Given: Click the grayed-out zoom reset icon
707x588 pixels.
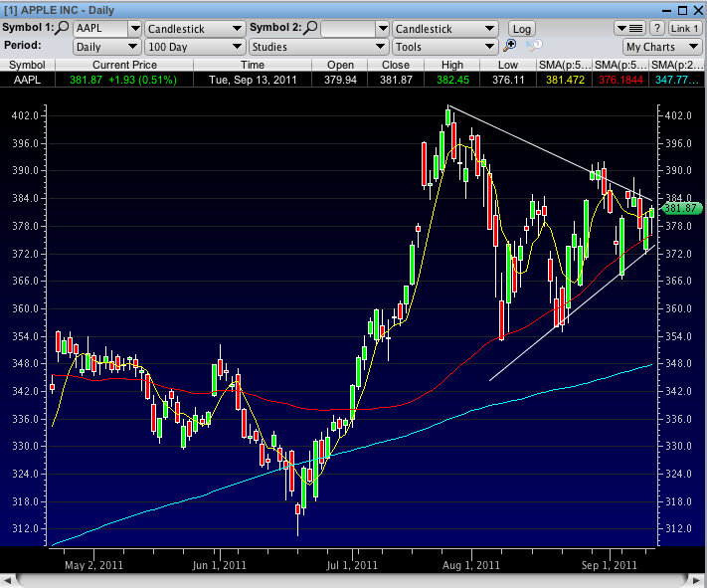Looking at the screenshot, I should click(533, 46).
